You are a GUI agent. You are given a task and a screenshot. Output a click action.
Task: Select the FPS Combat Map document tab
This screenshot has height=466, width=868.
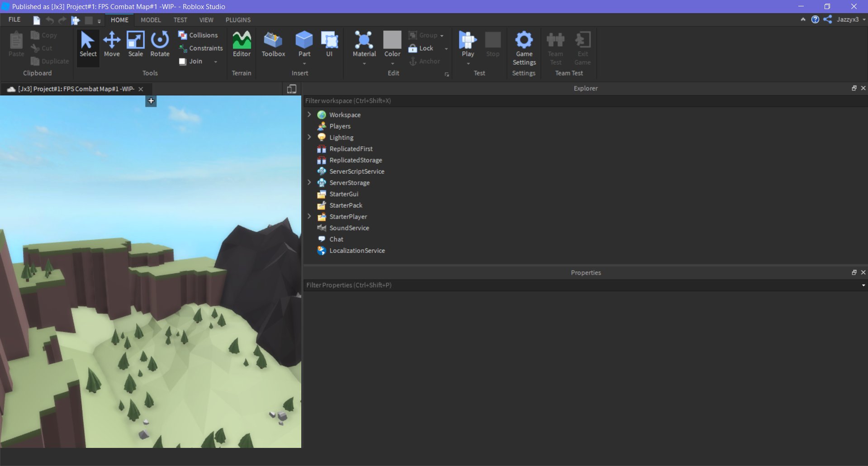[x=76, y=89]
